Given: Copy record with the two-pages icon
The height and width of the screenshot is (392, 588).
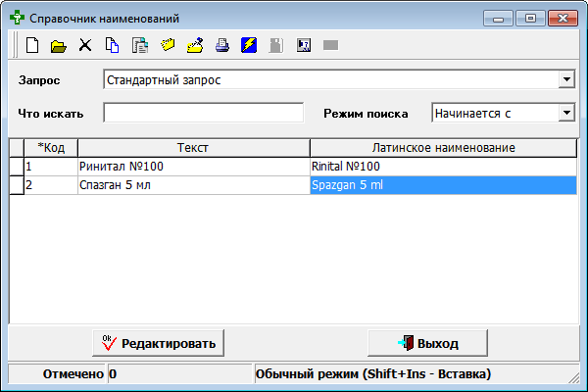Looking at the screenshot, I should tap(112, 45).
